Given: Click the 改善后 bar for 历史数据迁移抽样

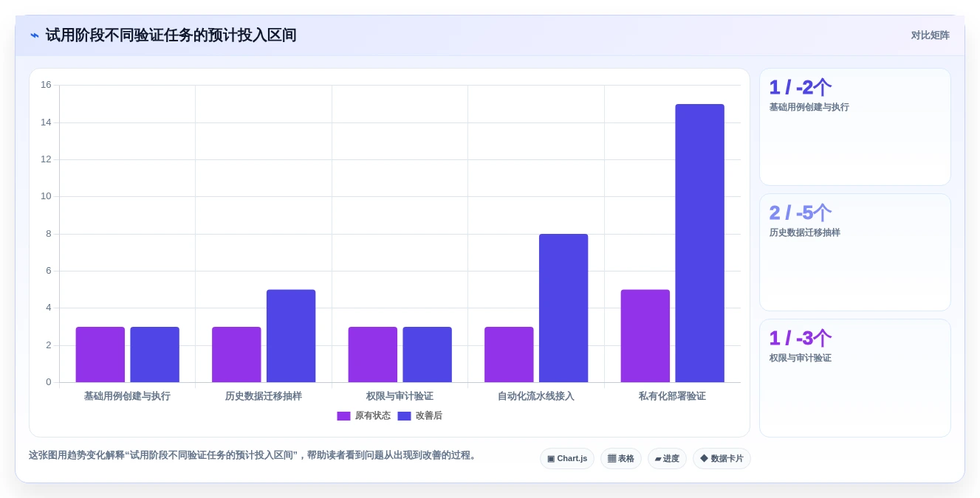Looking at the screenshot, I should [291, 336].
